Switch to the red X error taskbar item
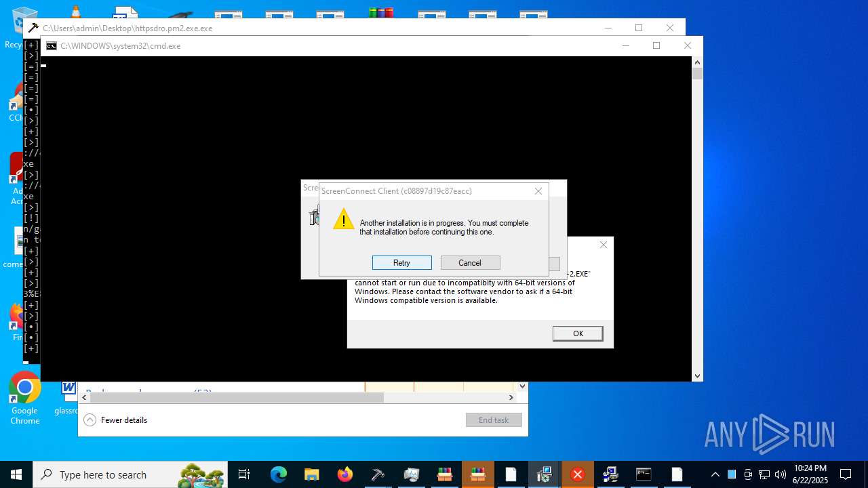 click(578, 474)
